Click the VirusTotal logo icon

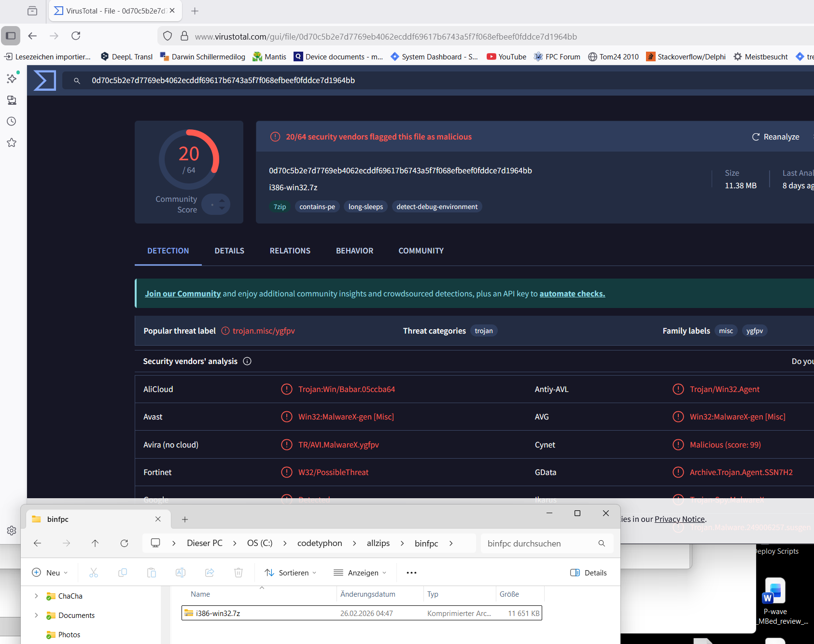tap(44, 80)
